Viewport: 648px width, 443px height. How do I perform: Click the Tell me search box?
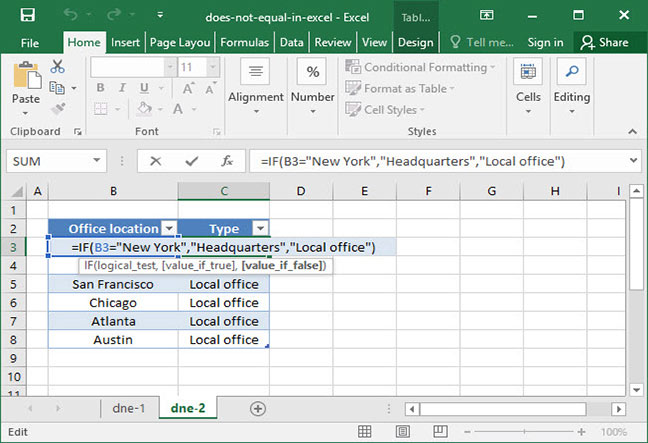tap(482, 43)
